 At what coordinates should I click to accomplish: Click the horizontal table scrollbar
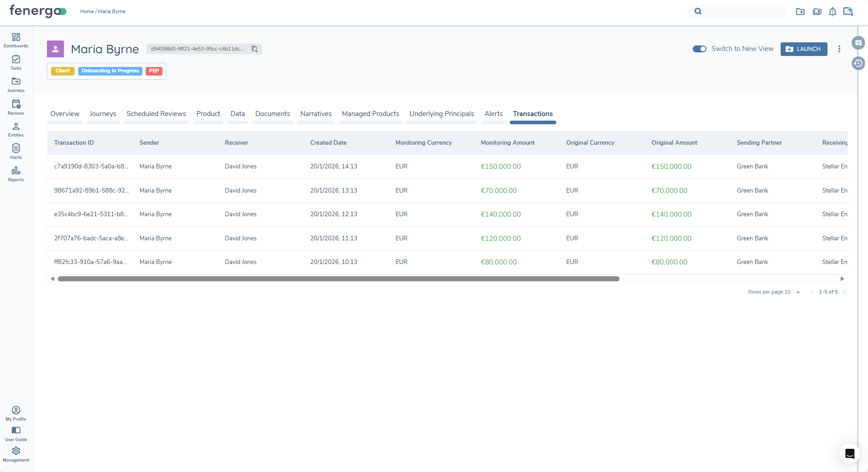(338, 279)
